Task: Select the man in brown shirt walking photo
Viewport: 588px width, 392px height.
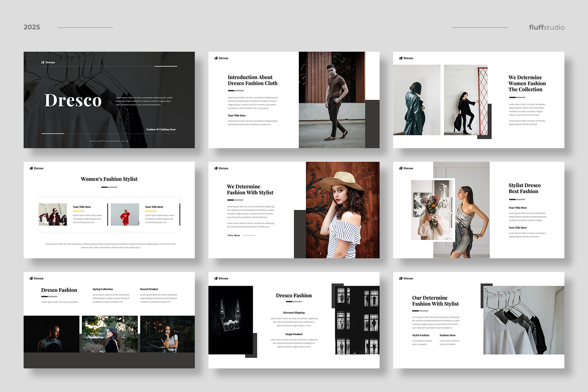Action: click(x=331, y=100)
